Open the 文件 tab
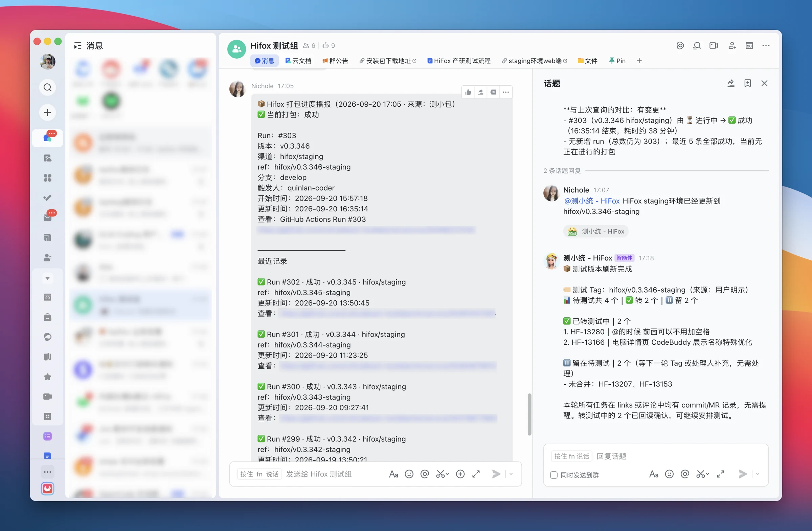The height and width of the screenshot is (531, 812). click(587, 61)
